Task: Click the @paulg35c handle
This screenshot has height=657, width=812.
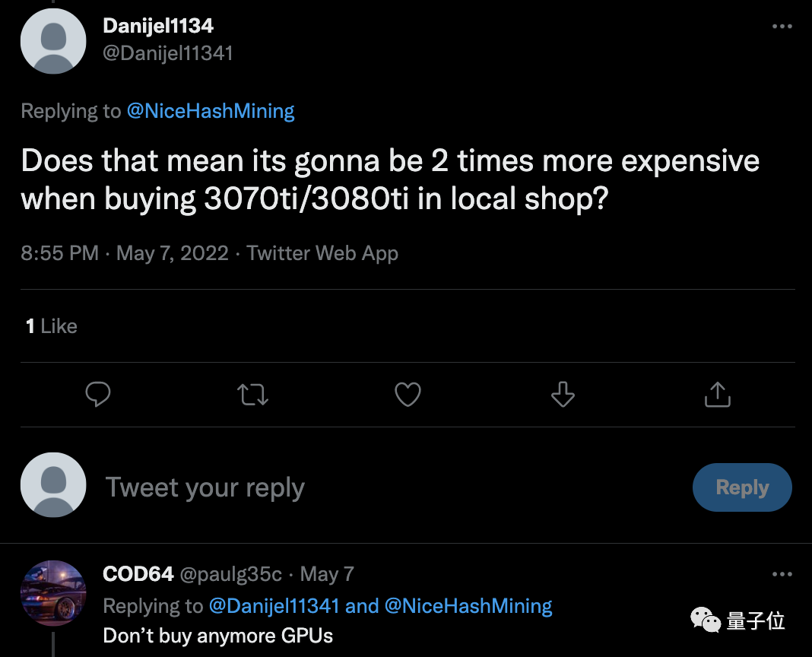Action: [x=231, y=574]
